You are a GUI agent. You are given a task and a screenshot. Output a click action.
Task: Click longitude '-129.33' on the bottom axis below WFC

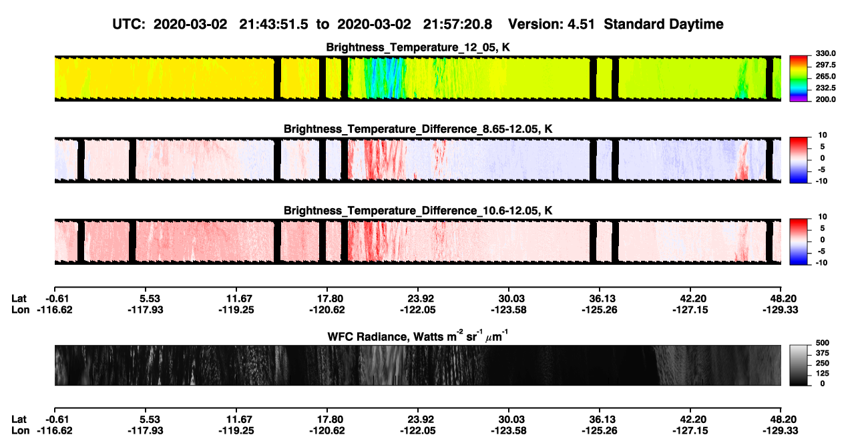[781, 430]
